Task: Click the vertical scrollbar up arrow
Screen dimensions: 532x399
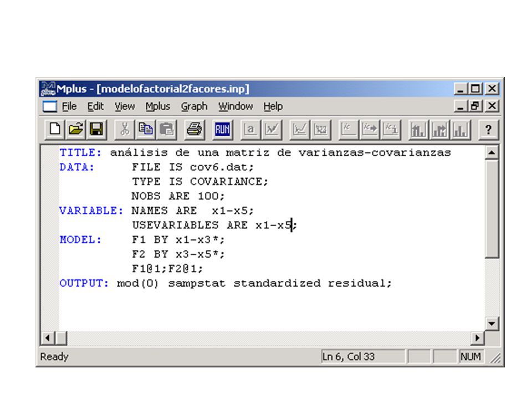Action: click(492, 153)
